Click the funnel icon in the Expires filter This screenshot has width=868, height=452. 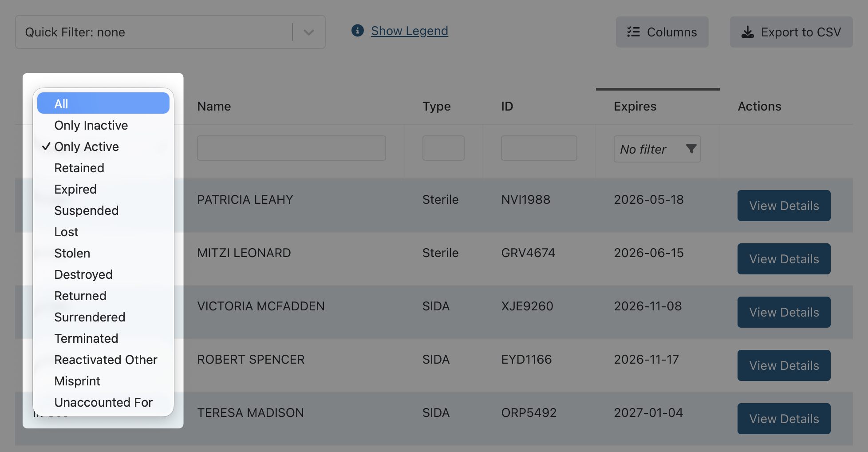click(691, 150)
